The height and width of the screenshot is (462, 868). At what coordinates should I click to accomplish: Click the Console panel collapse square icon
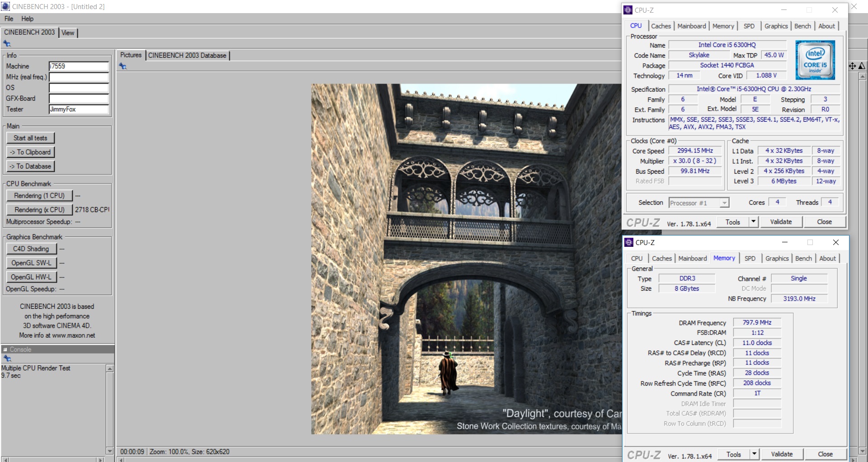[5, 349]
